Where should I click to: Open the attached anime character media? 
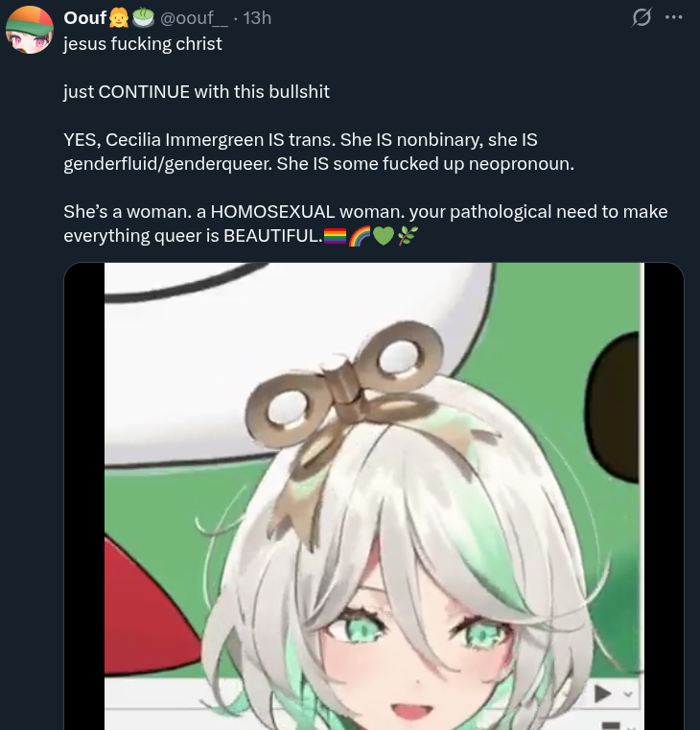(x=374, y=496)
